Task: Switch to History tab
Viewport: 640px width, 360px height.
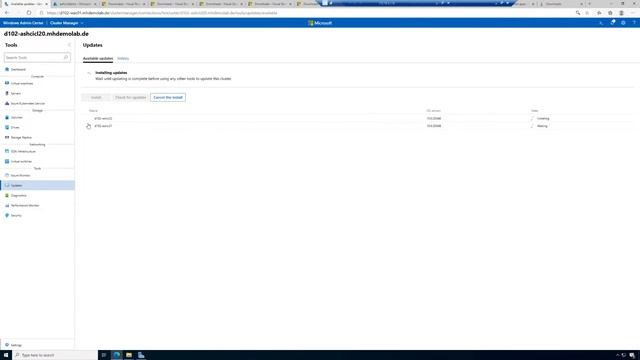Action: (123, 58)
